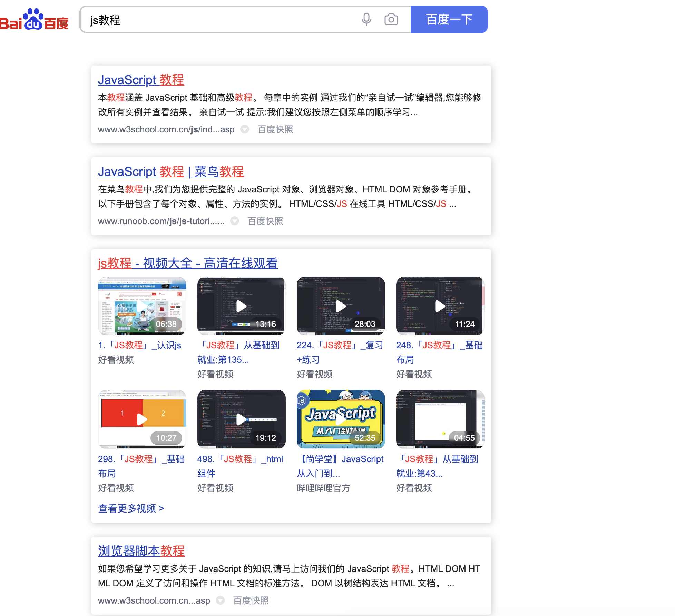Expand dropdown arrow beside runoob.com URL

pos(235,221)
